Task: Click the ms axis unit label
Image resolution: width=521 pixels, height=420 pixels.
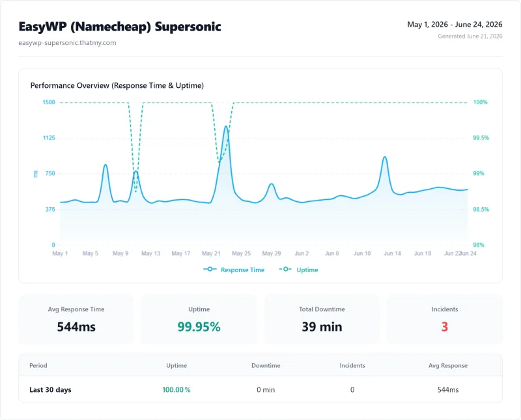Action: (x=36, y=173)
